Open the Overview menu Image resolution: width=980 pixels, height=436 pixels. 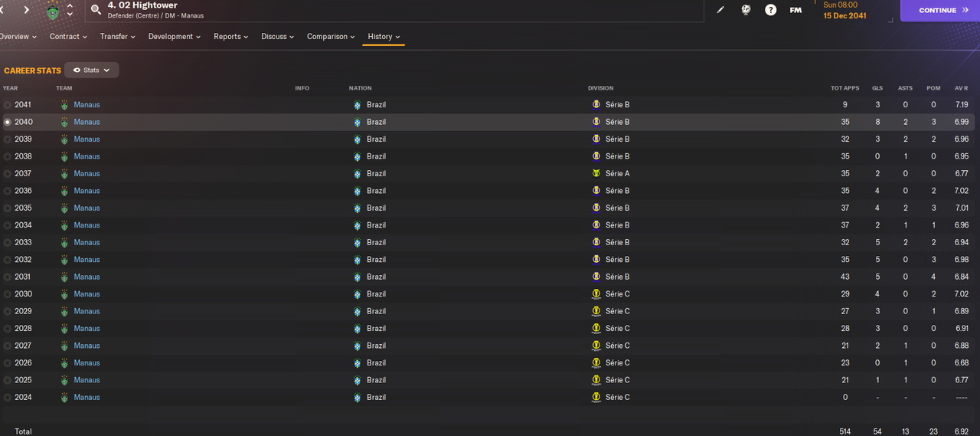pos(18,36)
